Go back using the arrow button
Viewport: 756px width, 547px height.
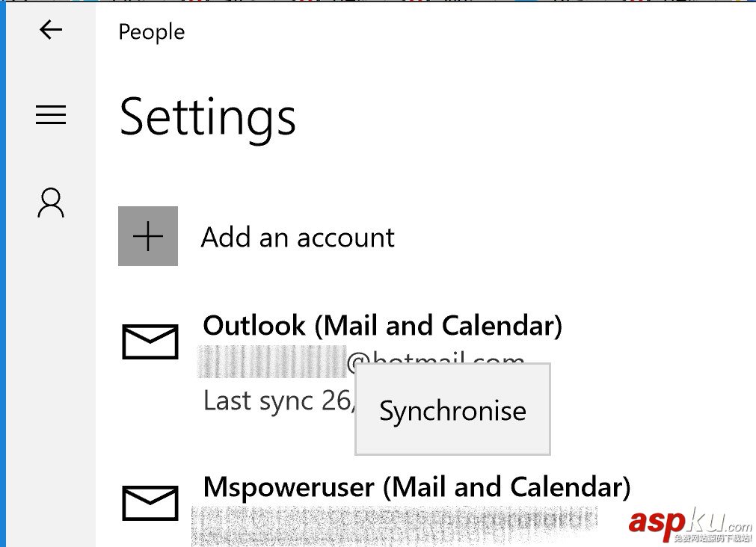50,30
